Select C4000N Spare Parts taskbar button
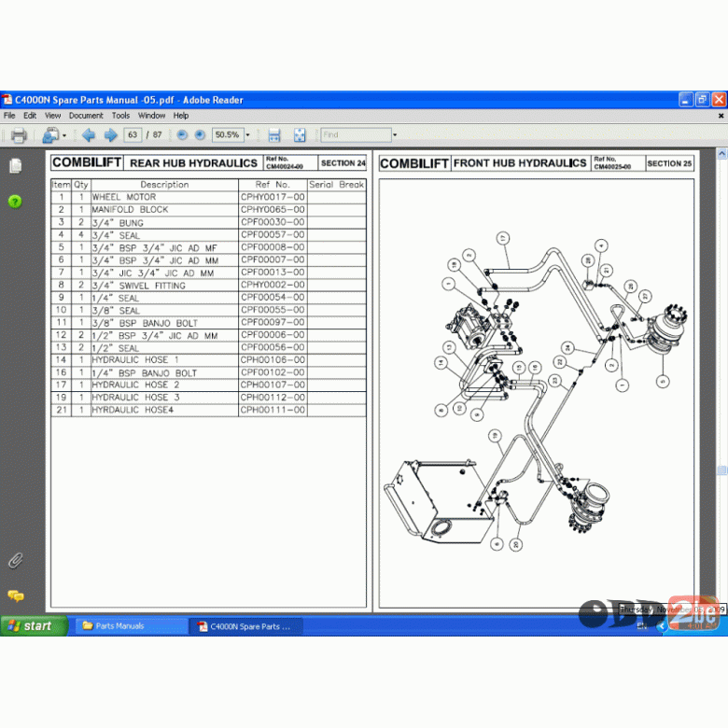Viewport: 728px width, 728px height. pos(246,626)
